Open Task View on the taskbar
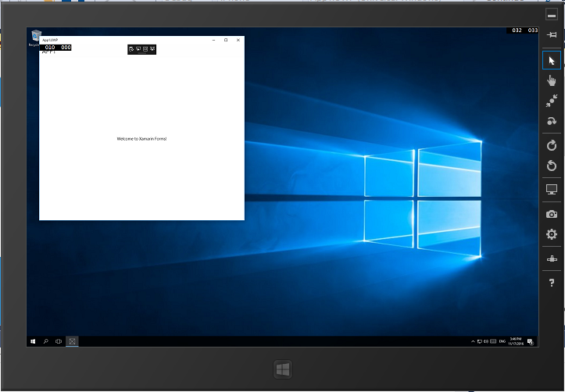The width and height of the screenshot is (565, 392). 59,341
